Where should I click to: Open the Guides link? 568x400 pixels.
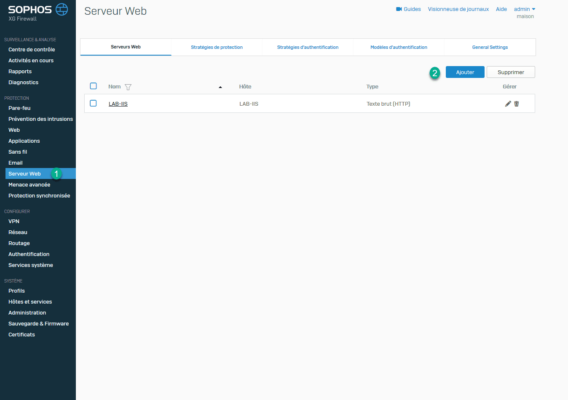coord(412,9)
